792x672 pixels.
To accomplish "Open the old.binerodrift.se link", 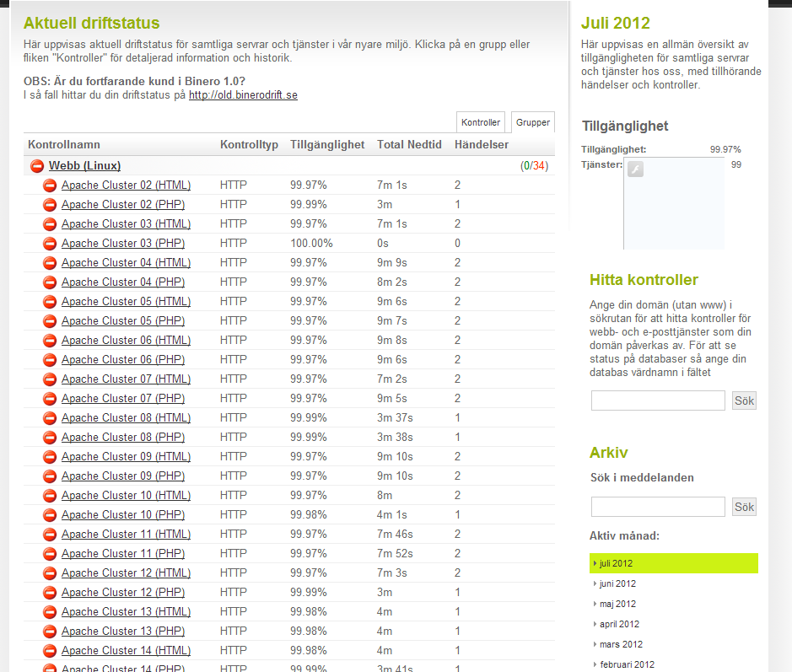I will 243,95.
